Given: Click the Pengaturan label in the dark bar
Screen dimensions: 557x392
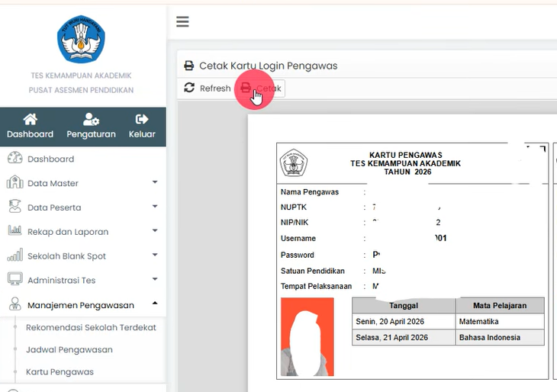Looking at the screenshot, I should point(91,134).
